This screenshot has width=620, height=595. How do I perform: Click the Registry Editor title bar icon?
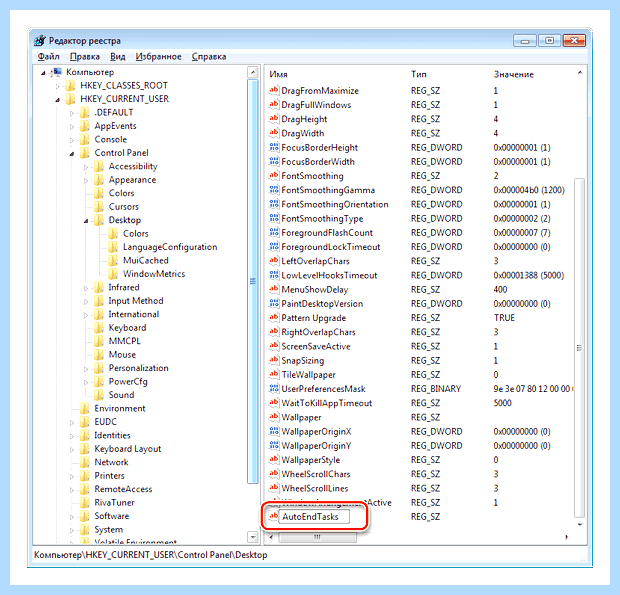coord(40,40)
